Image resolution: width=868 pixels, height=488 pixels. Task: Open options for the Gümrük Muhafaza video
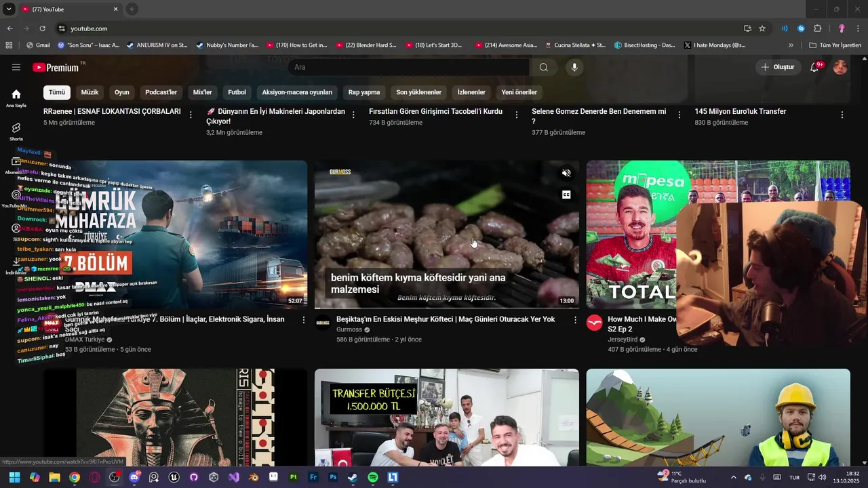click(x=303, y=320)
